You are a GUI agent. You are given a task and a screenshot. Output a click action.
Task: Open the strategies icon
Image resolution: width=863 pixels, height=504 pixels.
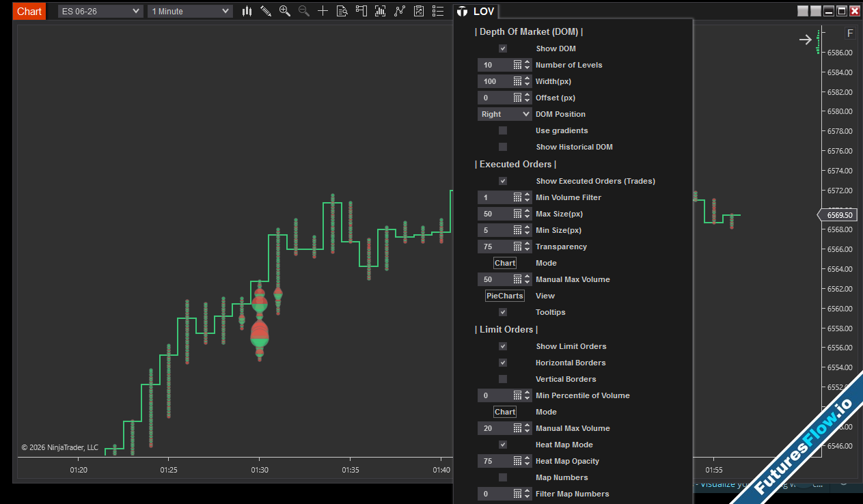click(x=419, y=11)
